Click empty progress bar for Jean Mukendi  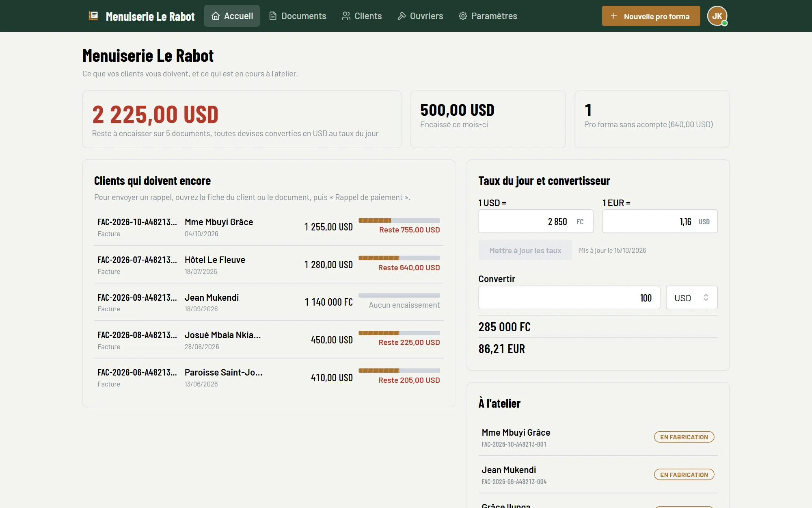pyautogui.click(x=399, y=295)
